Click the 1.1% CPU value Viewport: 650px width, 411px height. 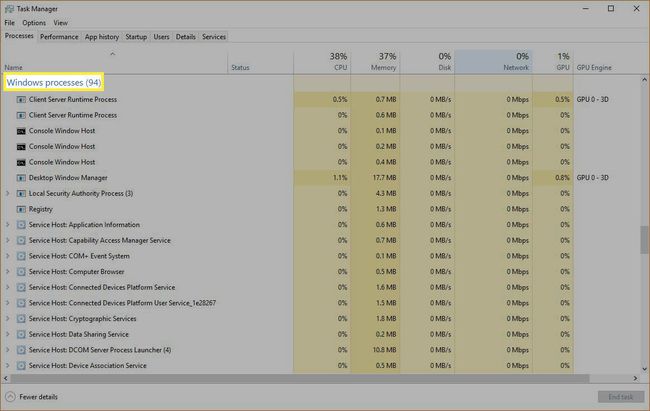340,178
